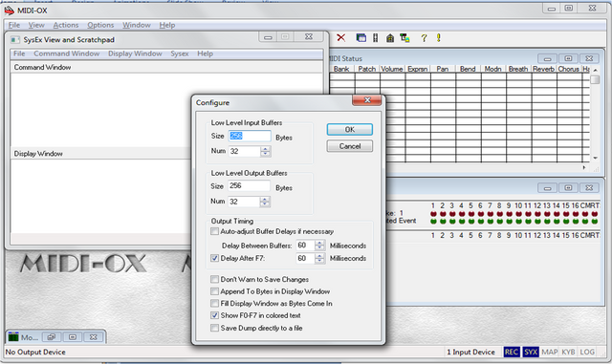Click the REC status bar indicator

pos(512,352)
